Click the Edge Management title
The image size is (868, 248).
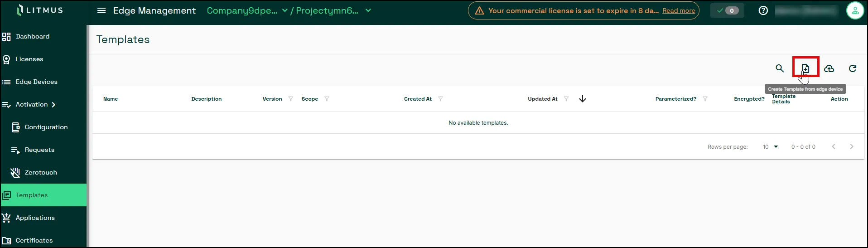pyautogui.click(x=154, y=10)
